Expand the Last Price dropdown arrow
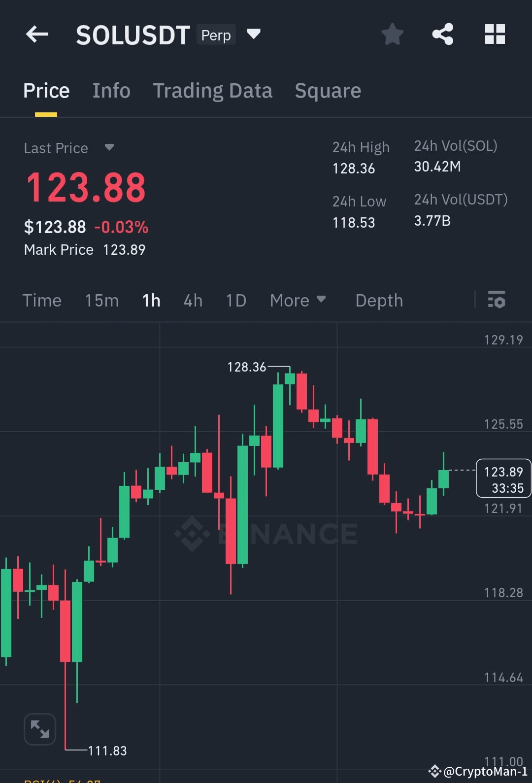 (109, 148)
